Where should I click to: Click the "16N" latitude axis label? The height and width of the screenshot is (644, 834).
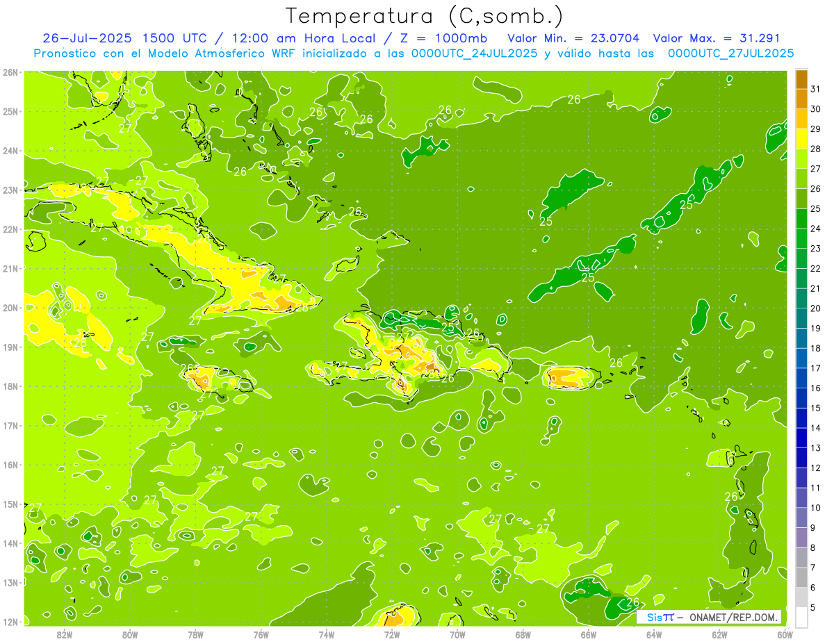pos(10,464)
